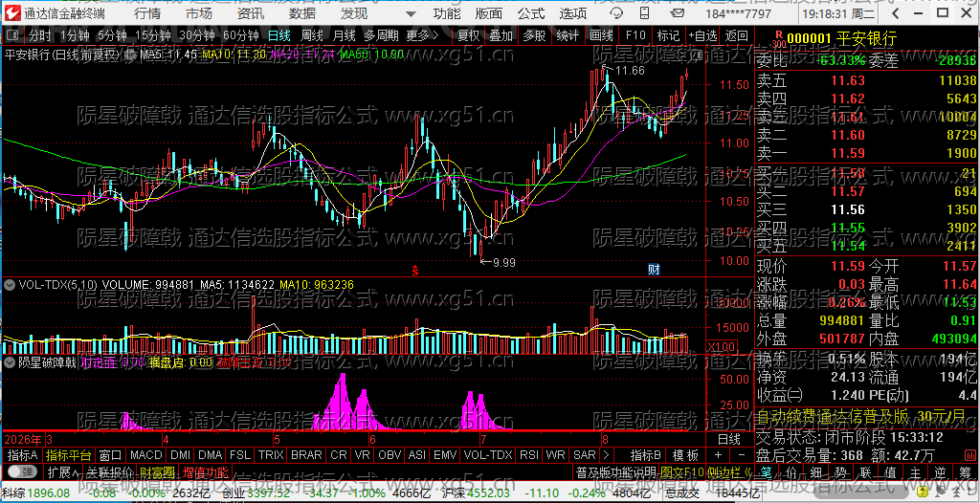
Task: Select the 月线 monthly period
Action: click(344, 36)
